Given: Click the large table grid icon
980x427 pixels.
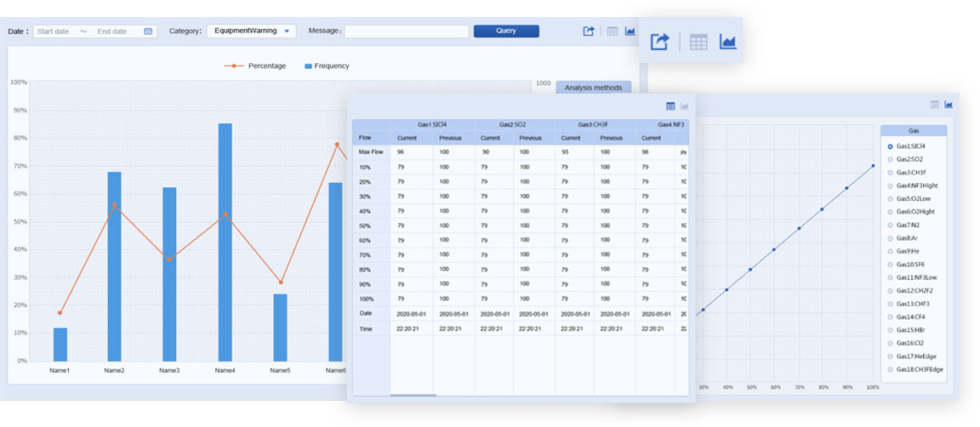Looking at the screenshot, I should click(698, 42).
